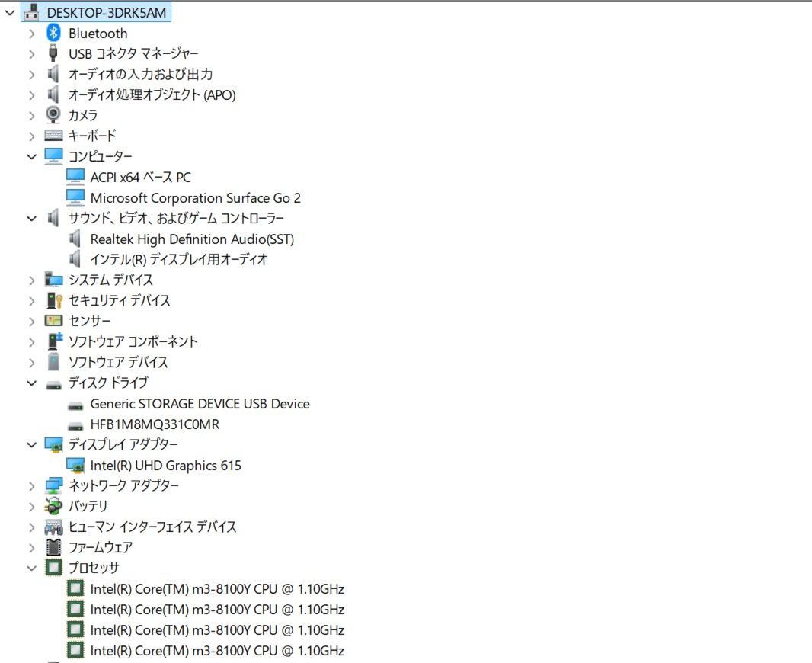
Task: Click the key icon for セキュリティ デバイス
Action: coord(54,300)
